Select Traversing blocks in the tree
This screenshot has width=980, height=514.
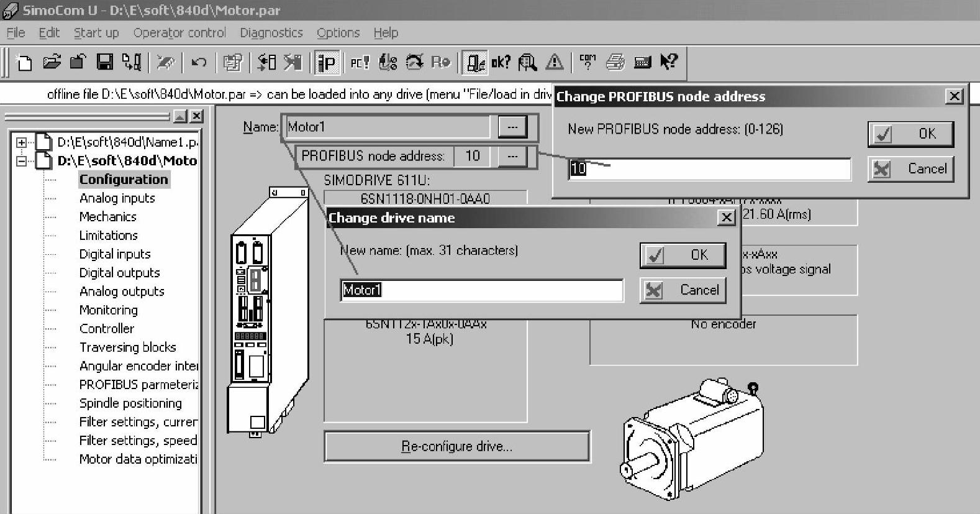coord(127,347)
